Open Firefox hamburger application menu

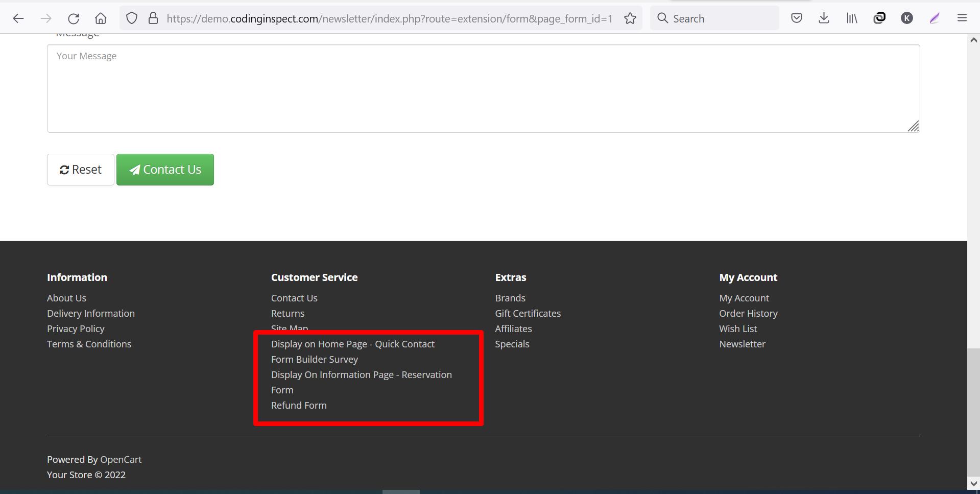pyautogui.click(x=962, y=18)
